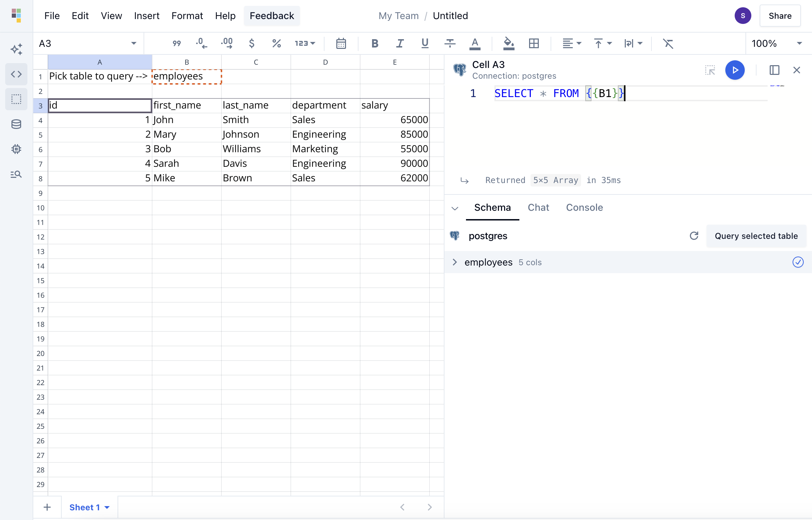Image resolution: width=812 pixels, height=520 pixels.
Task: Toggle bold formatting
Action: [x=374, y=44]
